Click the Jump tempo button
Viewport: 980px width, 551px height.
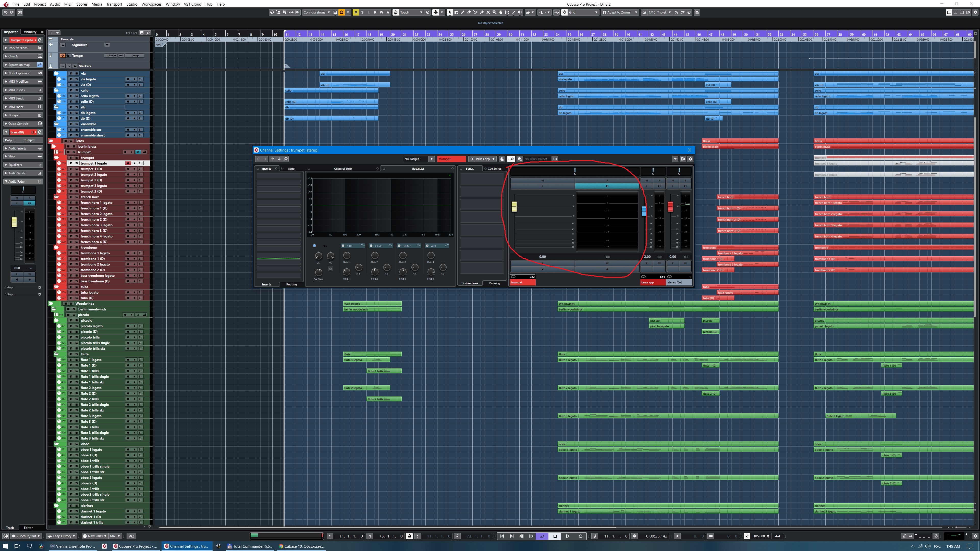[x=135, y=56]
